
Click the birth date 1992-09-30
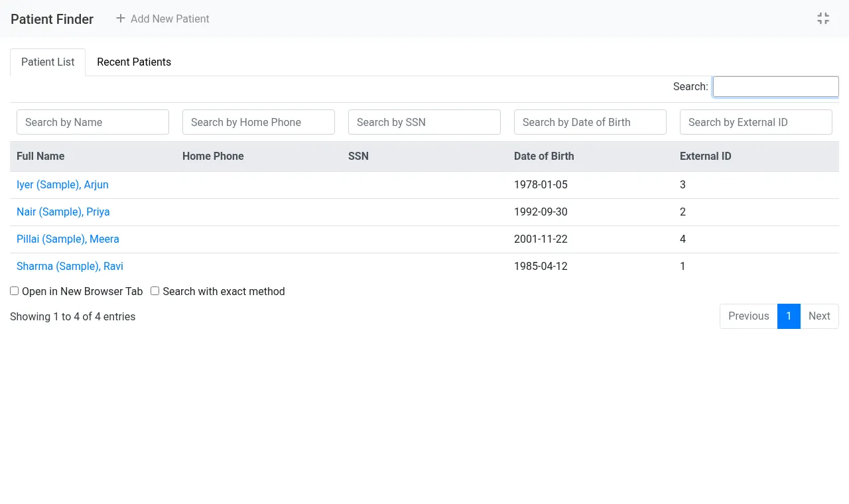tap(541, 212)
